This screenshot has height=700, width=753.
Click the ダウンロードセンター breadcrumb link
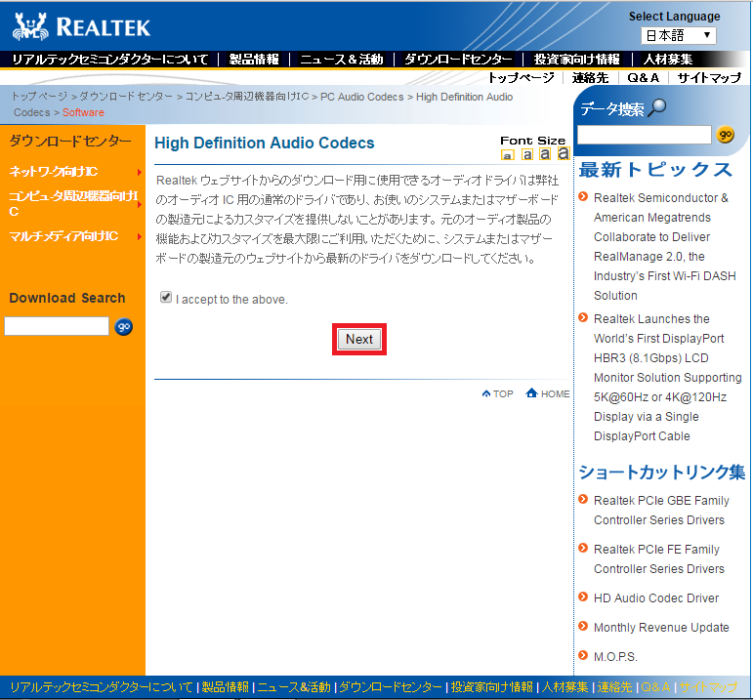pyautogui.click(x=126, y=97)
